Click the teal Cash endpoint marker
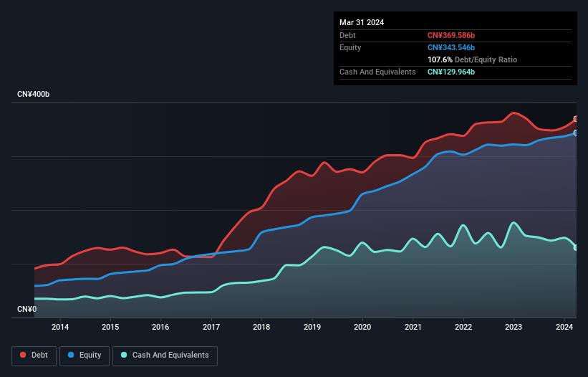 coord(576,247)
